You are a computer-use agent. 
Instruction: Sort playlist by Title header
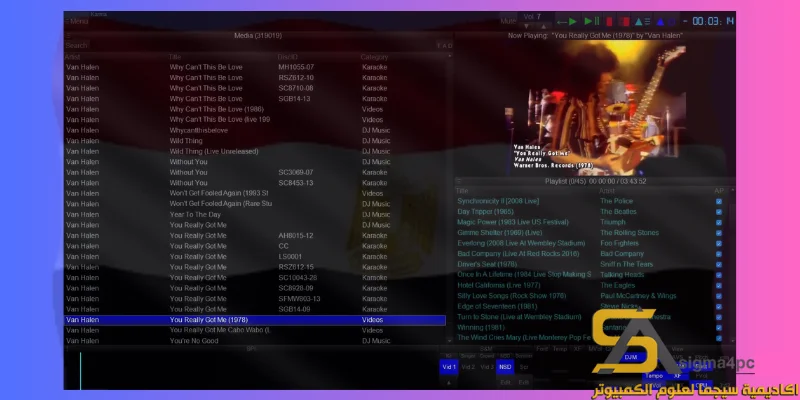pyautogui.click(x=462, y=191)
